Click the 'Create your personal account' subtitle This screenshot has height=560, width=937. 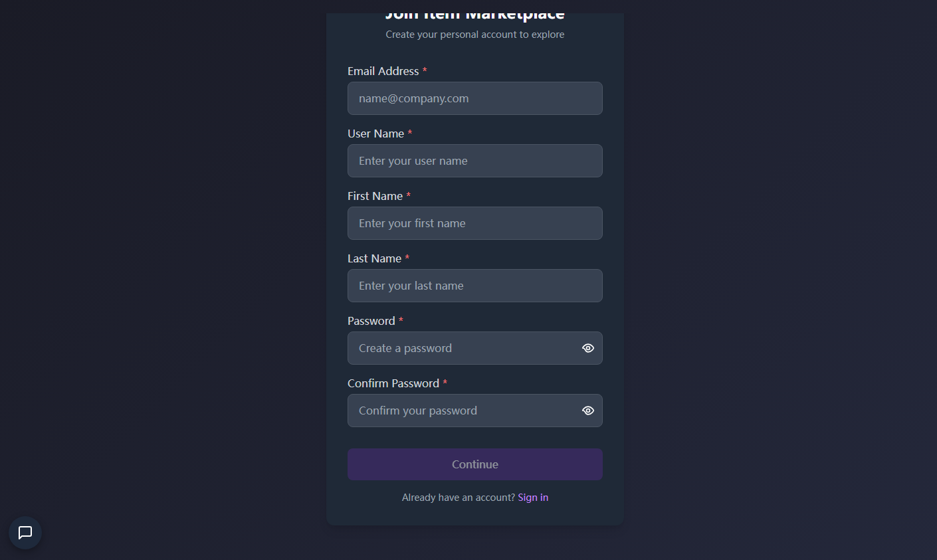click(474, 35)
